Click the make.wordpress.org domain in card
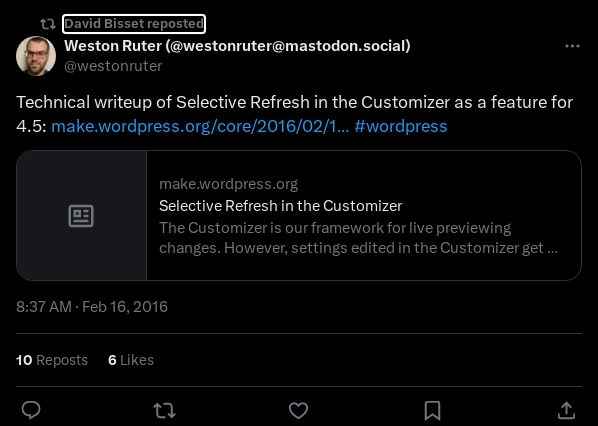The image size is (598, 426). 228,184
